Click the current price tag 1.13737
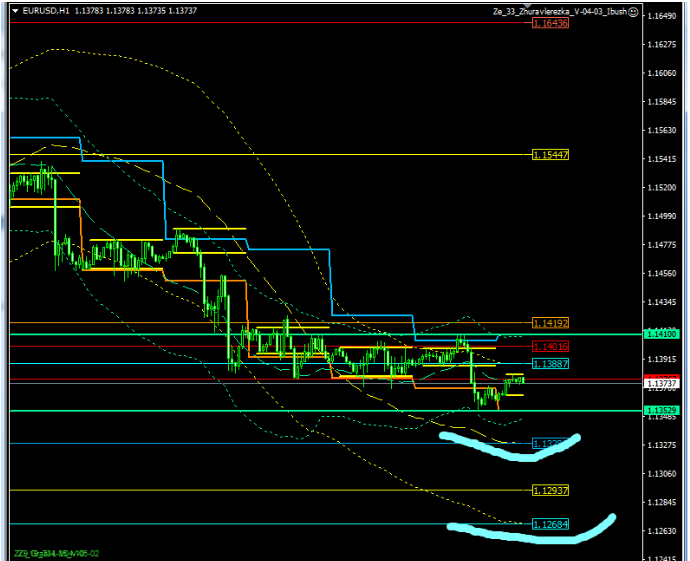 (x=662, y=384)
